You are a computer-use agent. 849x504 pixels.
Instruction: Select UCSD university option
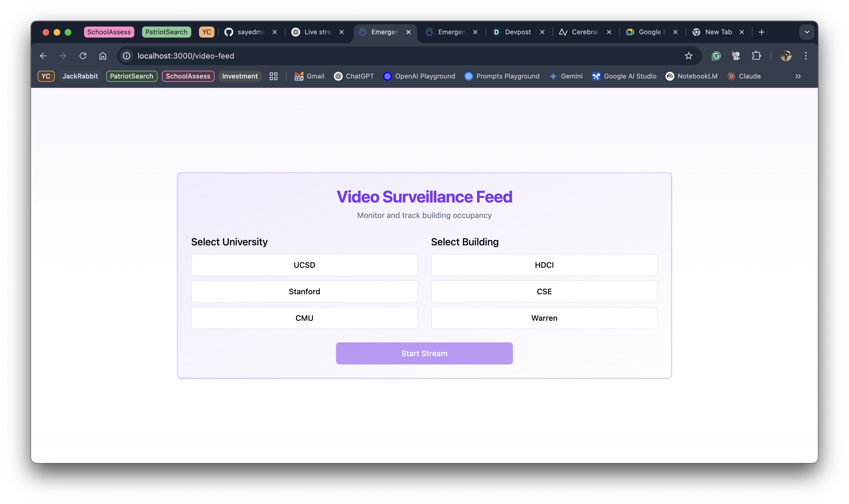(x=304, y=265)
